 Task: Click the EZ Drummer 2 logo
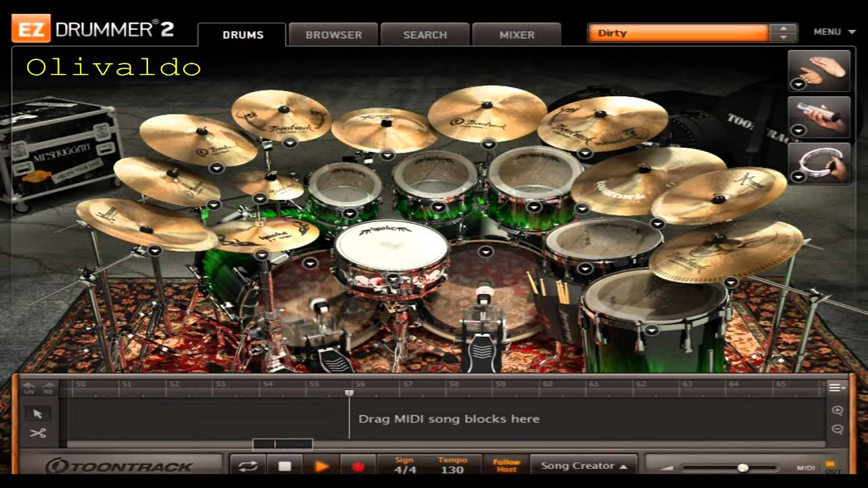click(93, 30)
